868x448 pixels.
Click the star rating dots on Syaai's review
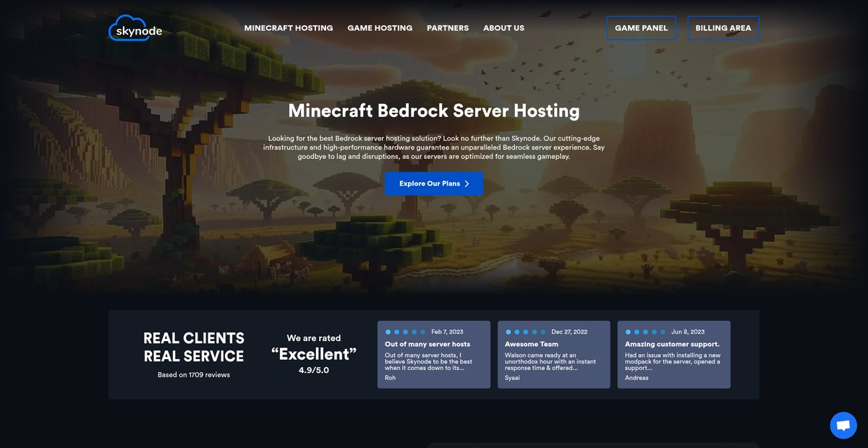point(526,332)
